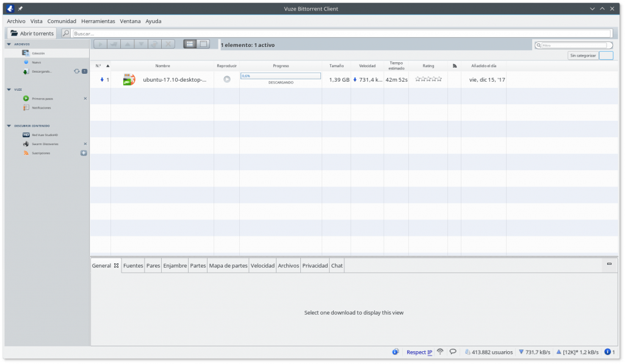
Task: Click the Abrir torrents folder button
Action: (32, 34)
